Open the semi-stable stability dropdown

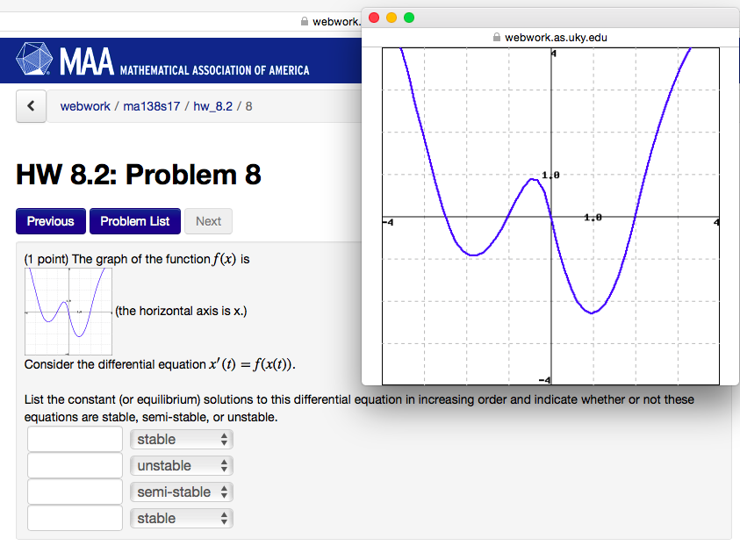tap(181, 492)
